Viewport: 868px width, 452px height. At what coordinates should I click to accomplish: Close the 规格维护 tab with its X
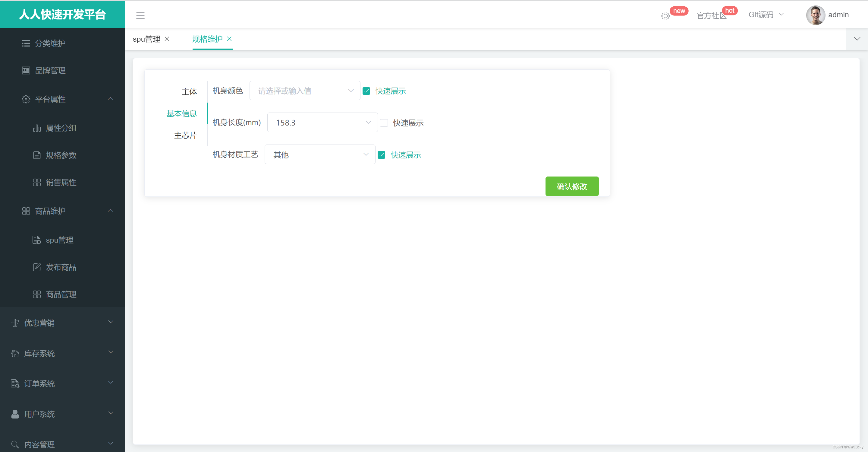(x=229, y=39)
